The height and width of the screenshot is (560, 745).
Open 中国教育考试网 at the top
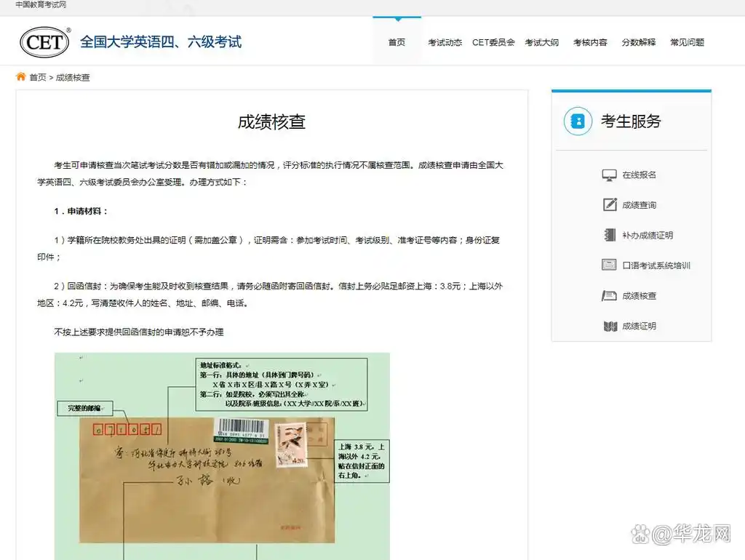click(x=41, y=5)
